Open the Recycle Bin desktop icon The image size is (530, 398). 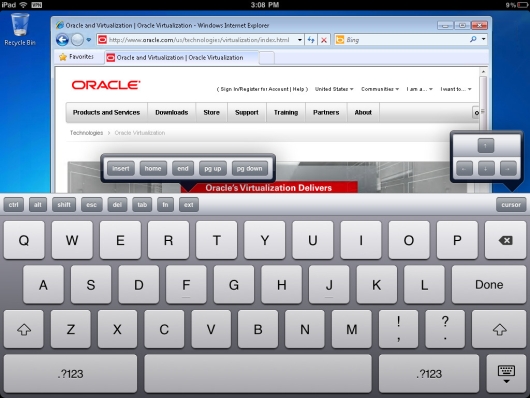(20, 29)
